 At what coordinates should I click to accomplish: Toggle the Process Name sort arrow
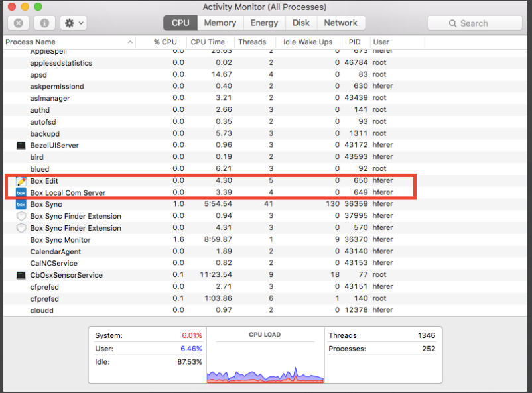point(130,42)
